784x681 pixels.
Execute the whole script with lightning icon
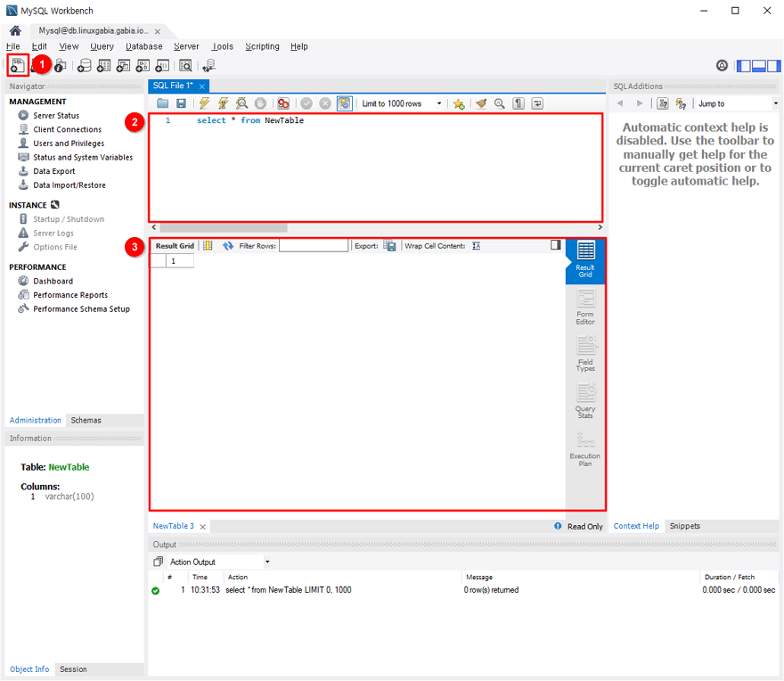pos(204,103)
